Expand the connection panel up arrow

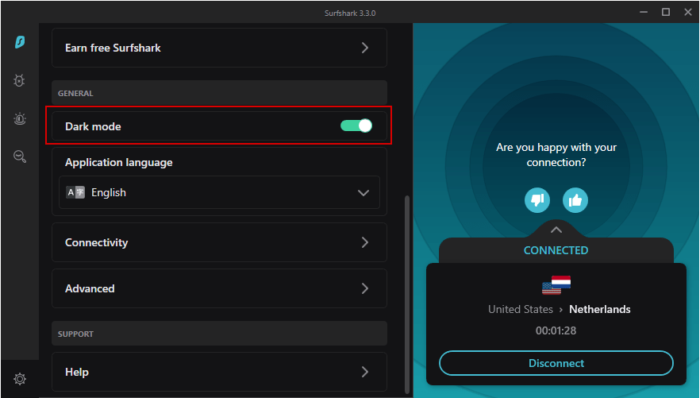point(556,230)
